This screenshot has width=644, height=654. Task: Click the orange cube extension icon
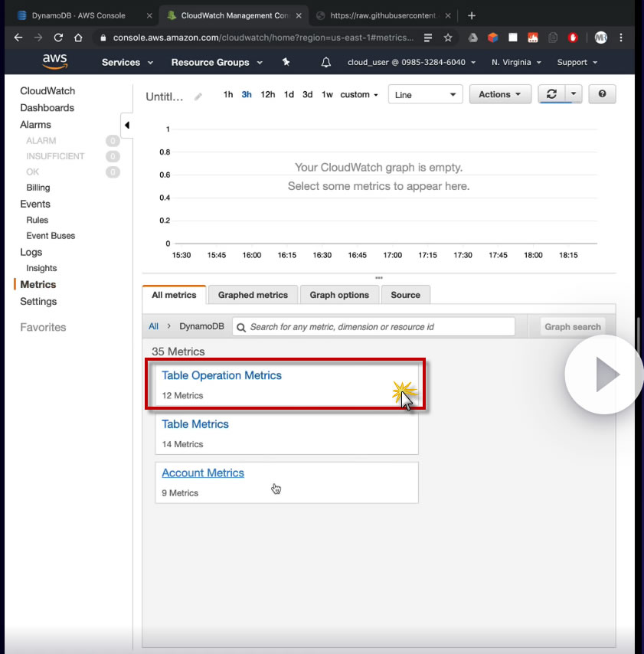[493, 38]
